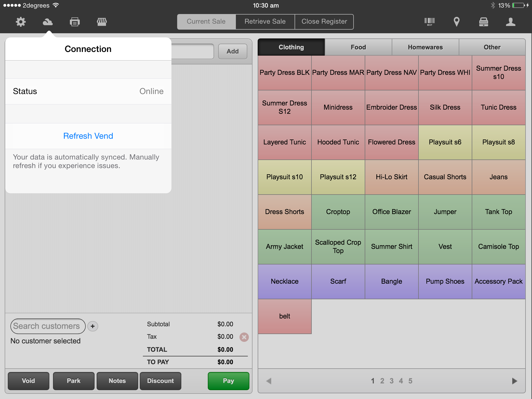The width and height of the screenshot is (532, 399).
Task: Switch to the Food tab
Action: 358,47
